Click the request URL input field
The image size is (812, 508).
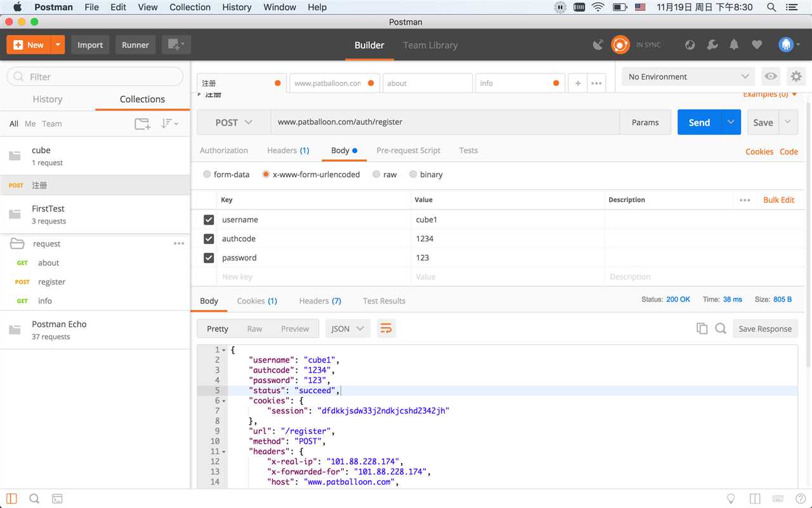445,122
